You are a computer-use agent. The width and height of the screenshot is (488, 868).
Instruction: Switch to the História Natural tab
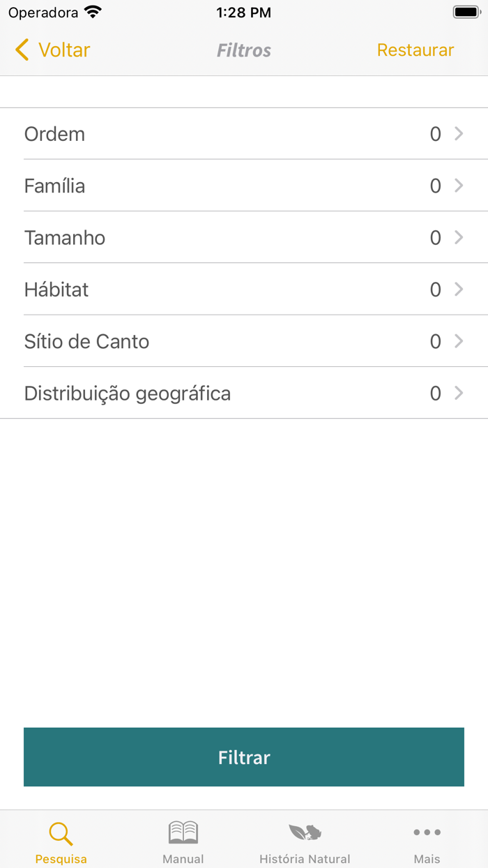[305, 841]
